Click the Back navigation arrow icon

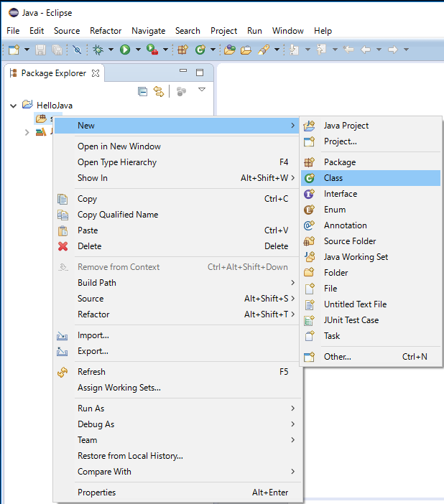click(366, 50)
